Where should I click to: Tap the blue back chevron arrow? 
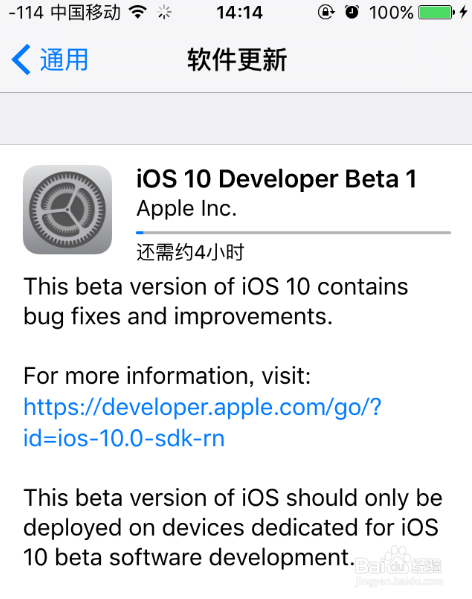[21, 60]
